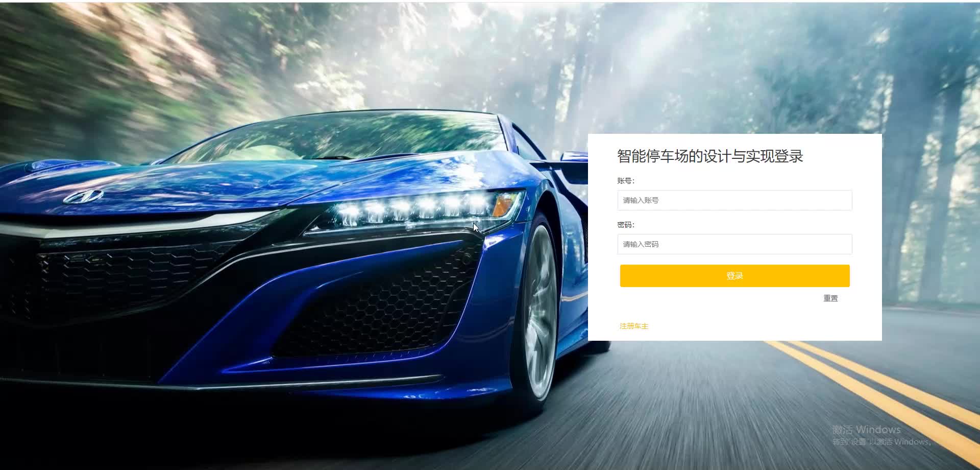Click the 转到设置以激活 Windows watermark line
980x470 pixels.
[x=883, y=442]
